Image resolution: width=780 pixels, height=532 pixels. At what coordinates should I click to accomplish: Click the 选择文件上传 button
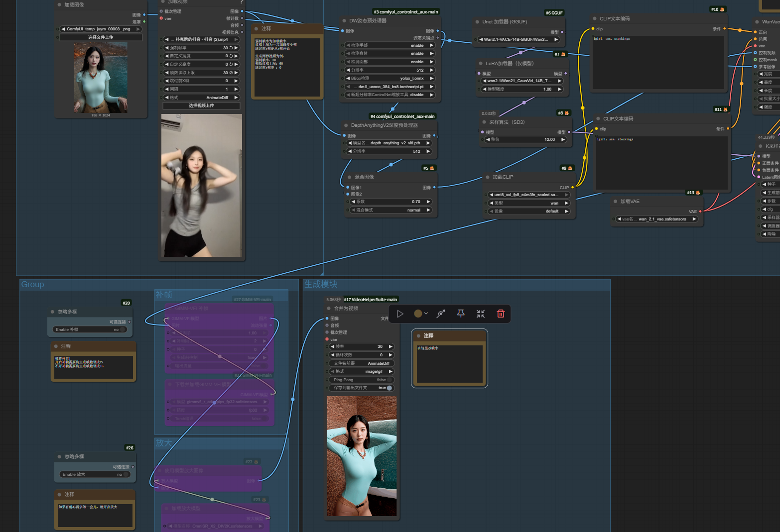pyautogui.click(x=101, y=37)
